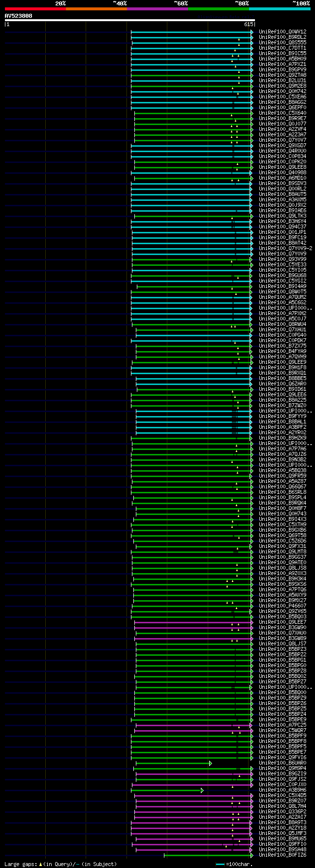The height and width of the screenshot is (868, 315).
Task: Open hit UniRef100_Q9M2E8
Action: [283, 86]
